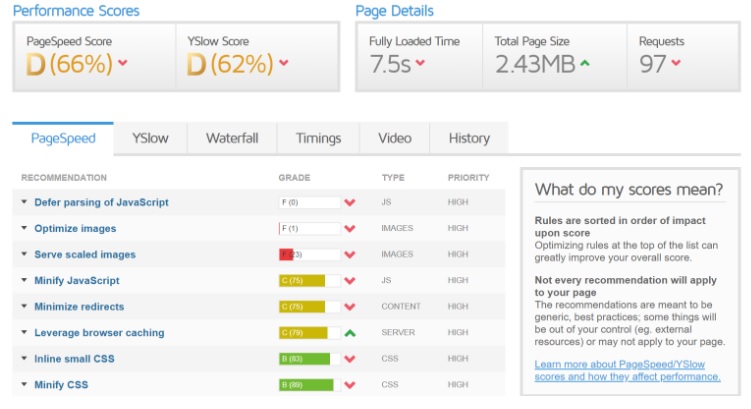This screenshot has width=751, height=409.
Task: Click the red trend arrow for Minify JavaScript
Action: (x=350, y=281)
